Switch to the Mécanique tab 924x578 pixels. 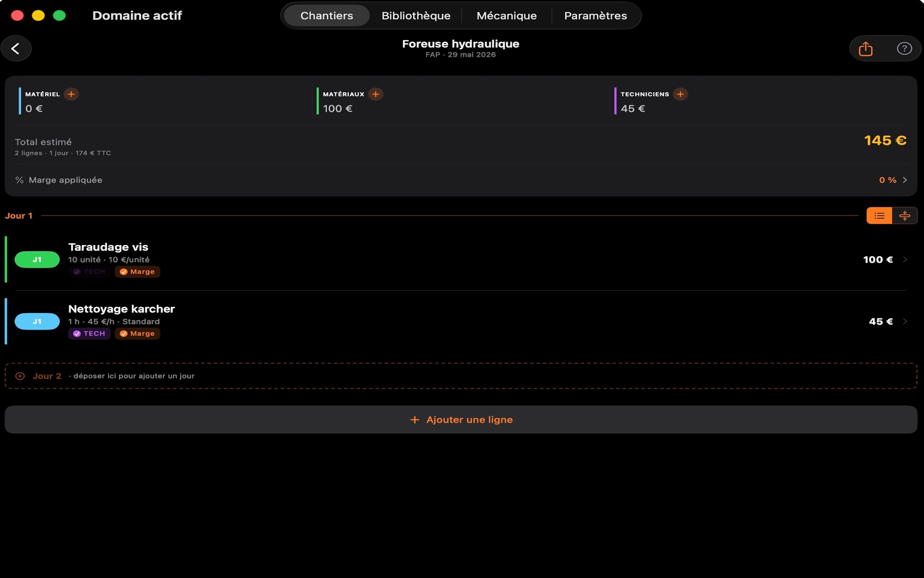coord(507,16)
